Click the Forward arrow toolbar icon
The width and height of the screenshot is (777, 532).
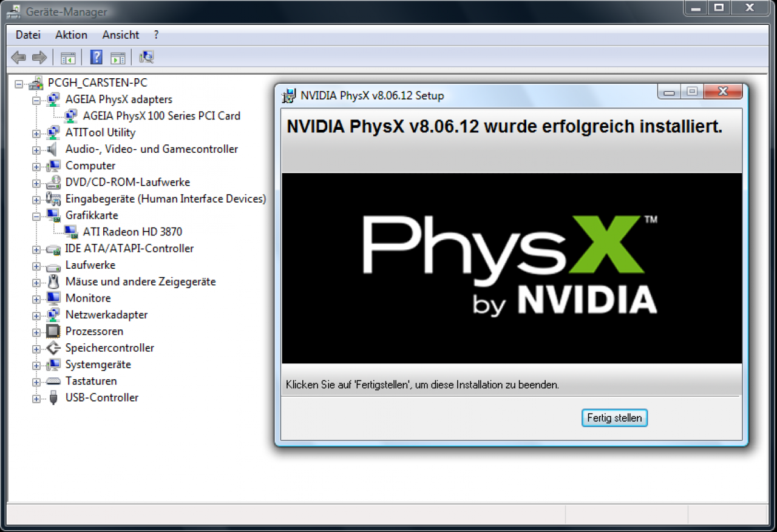pos(39,58)
